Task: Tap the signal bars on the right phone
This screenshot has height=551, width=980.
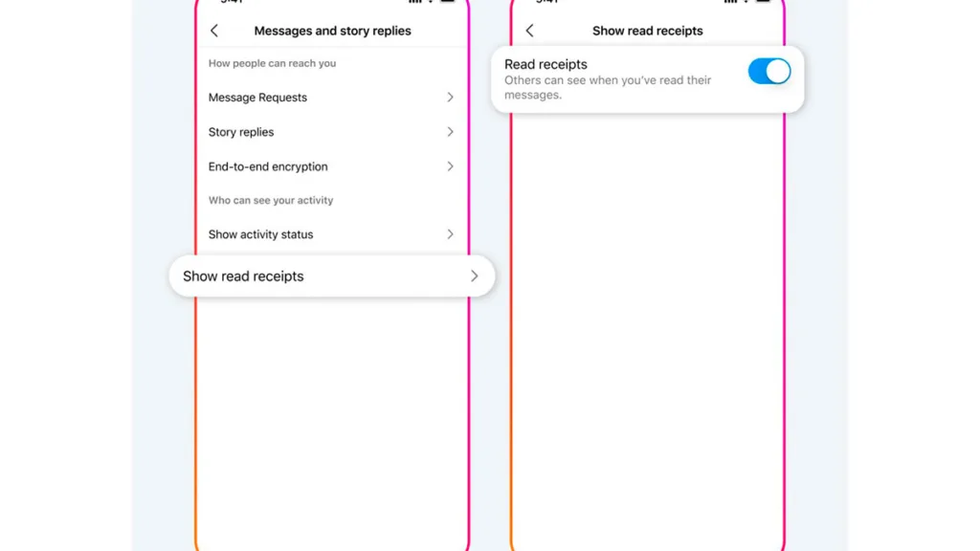Action: 730,1
